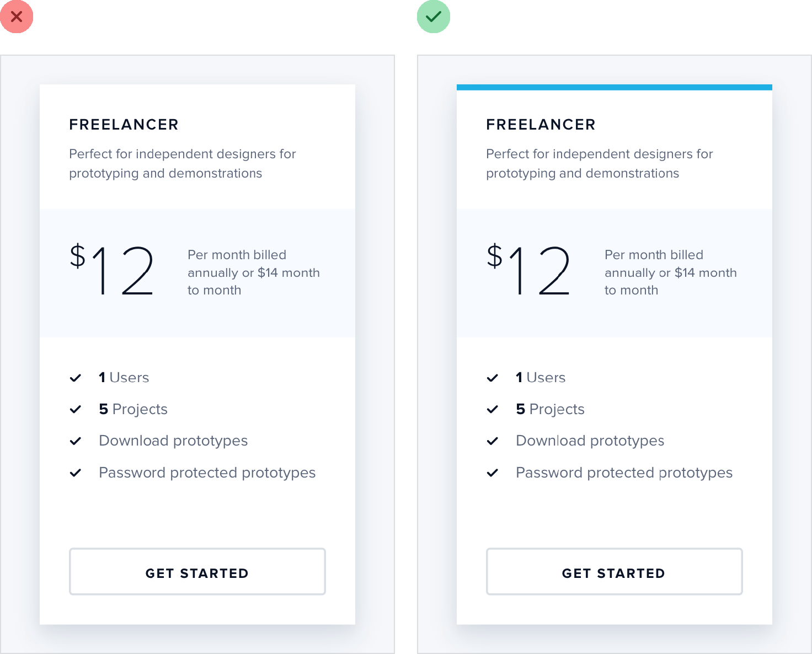Click checkmark beside Password protected prototypes, left card
Image resolution: width=812 pixels, height=654 pixels.
(76, 473)
